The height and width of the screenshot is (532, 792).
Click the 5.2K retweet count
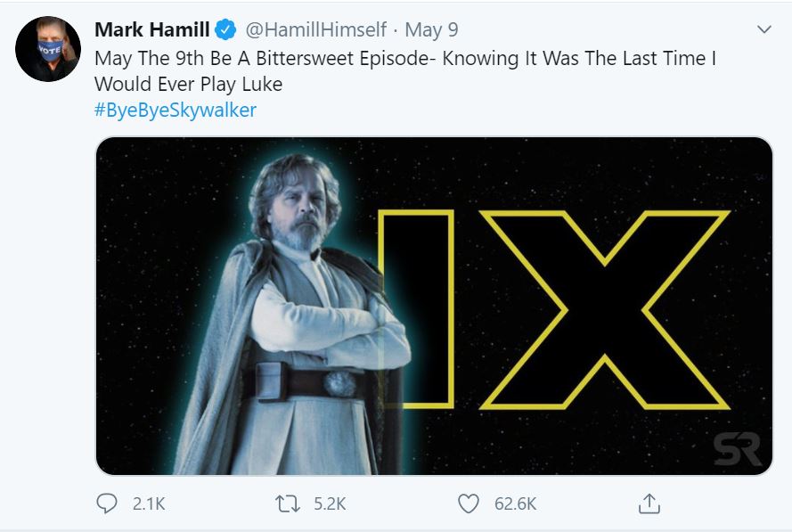click(330, 503)
